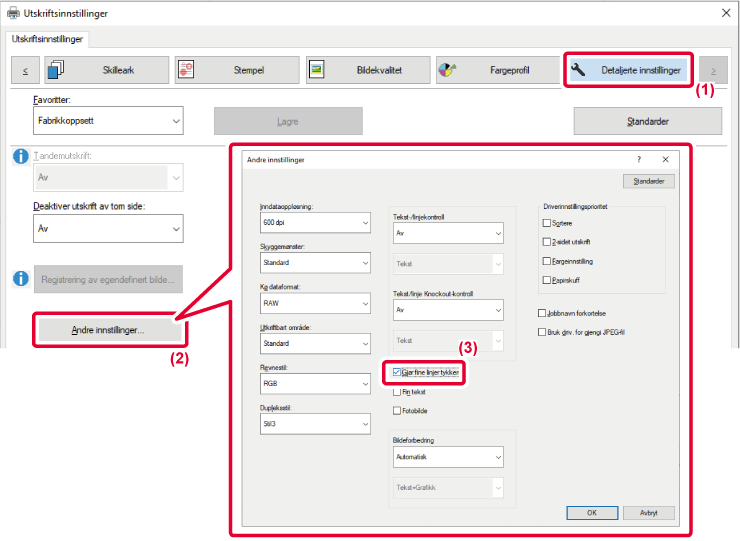
Task: Click the Stempel stamp icon
Action: [x=186, y=70]
